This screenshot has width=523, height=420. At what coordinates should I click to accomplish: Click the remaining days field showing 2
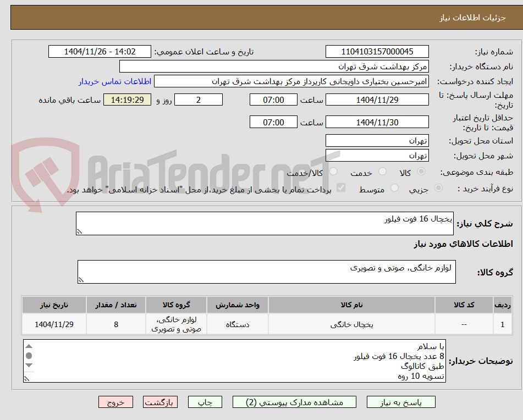tap(199, 100)
